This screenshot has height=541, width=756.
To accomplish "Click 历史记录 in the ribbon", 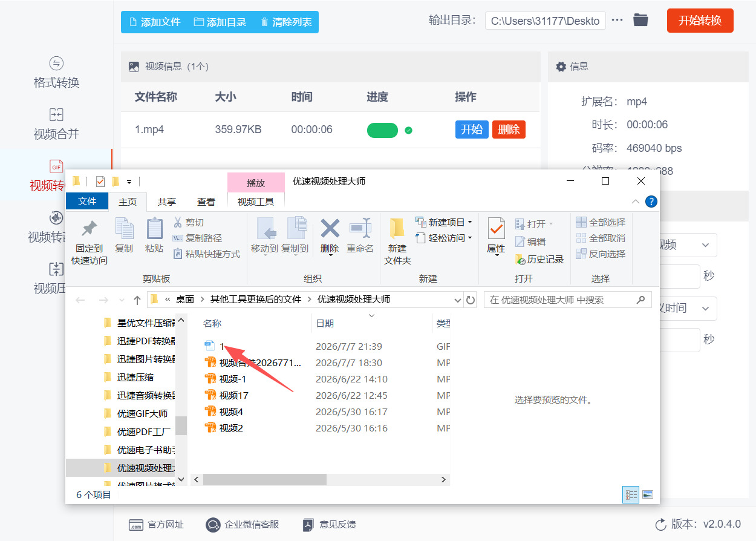I will (x=539, y=259).
